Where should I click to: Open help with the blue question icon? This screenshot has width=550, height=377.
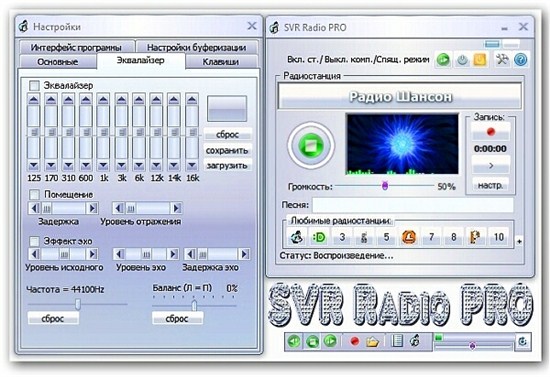coord(521,60)
